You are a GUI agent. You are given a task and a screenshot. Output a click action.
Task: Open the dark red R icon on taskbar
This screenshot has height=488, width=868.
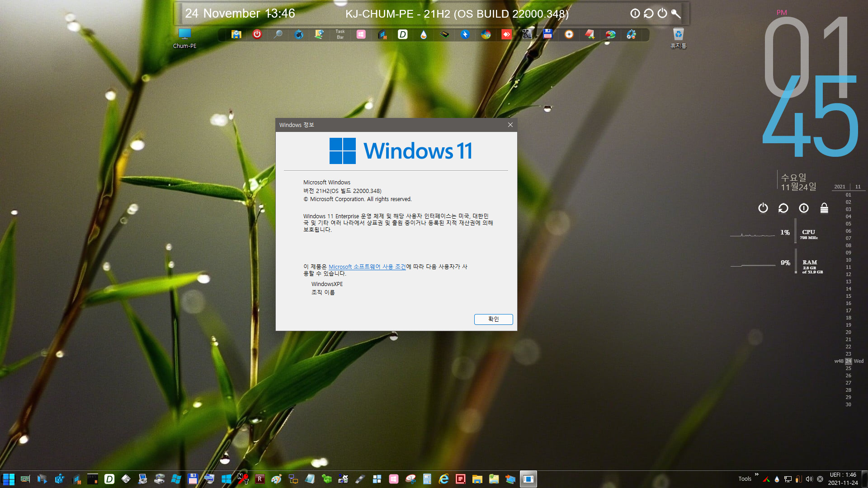pyautogui.click(x=259, y=479)
